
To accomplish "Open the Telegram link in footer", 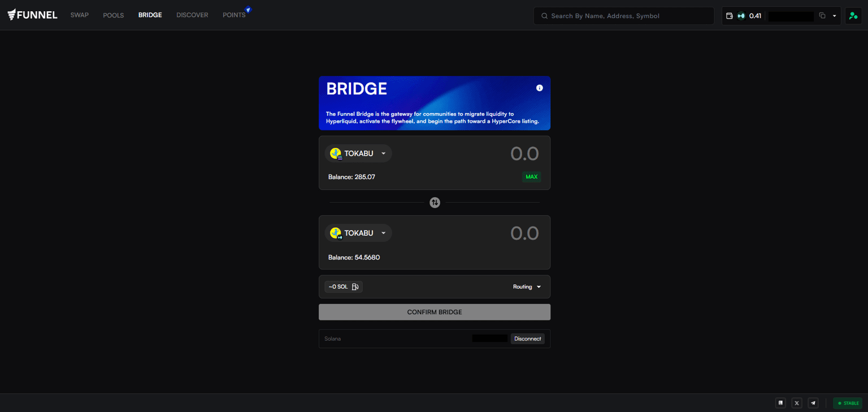I will click(x=813, y=403).
